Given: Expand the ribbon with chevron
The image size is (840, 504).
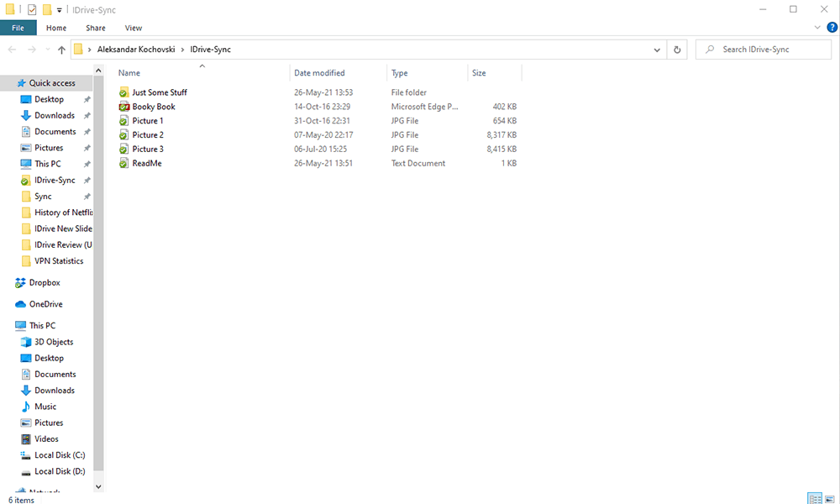Looking at the screenshot, I should click(x=817, y=28).
